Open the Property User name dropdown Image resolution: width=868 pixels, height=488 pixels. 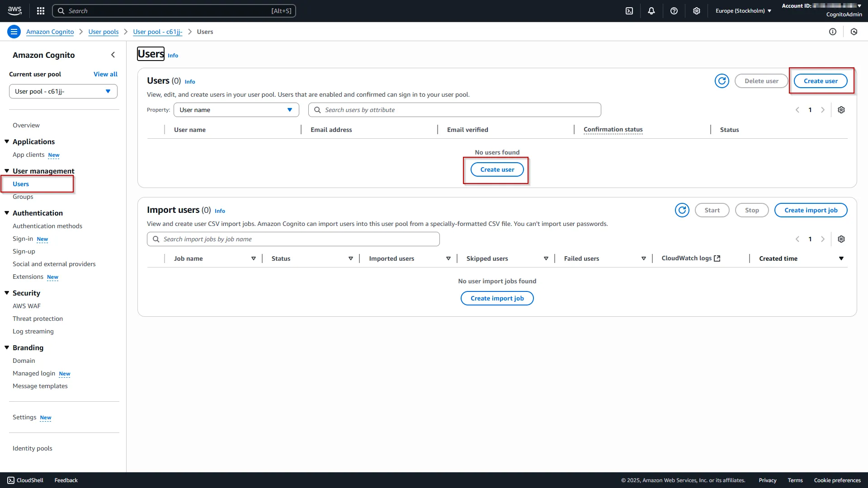(x=236, y=110)
